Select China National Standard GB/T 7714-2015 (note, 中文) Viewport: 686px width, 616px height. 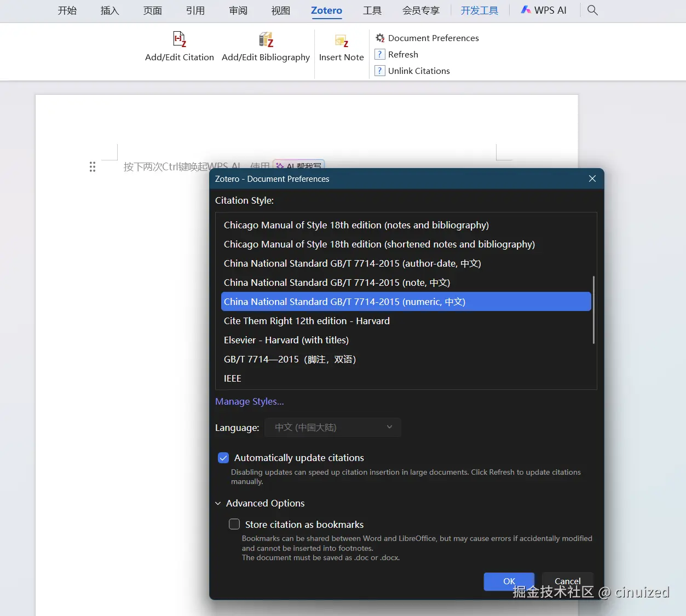(406, 283)
